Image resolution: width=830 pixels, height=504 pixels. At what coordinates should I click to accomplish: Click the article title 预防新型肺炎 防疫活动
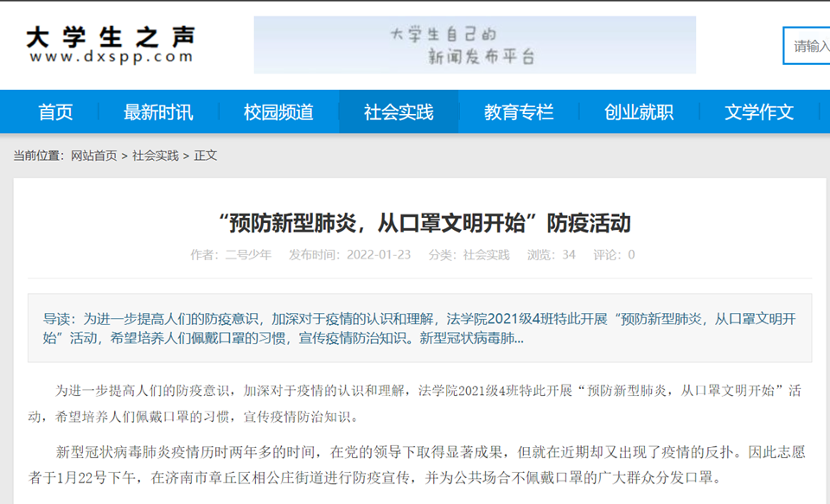coord(425,223)
